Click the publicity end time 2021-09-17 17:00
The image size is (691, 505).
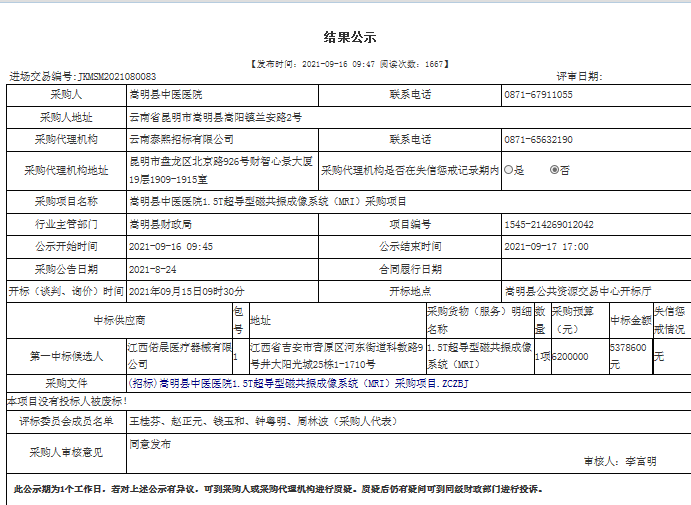point(547,246)
